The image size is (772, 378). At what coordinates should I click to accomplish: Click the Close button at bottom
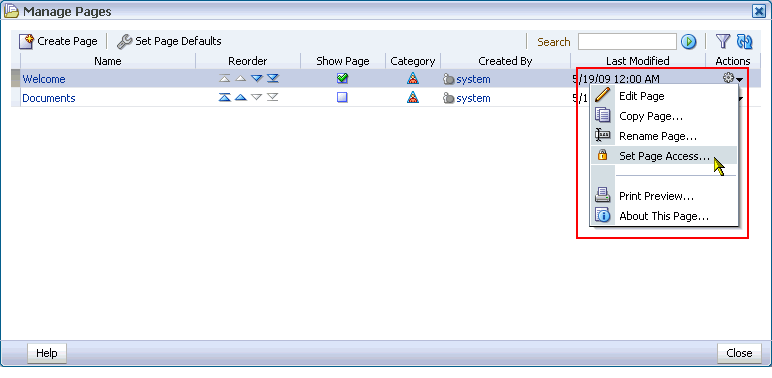point(739,353)
